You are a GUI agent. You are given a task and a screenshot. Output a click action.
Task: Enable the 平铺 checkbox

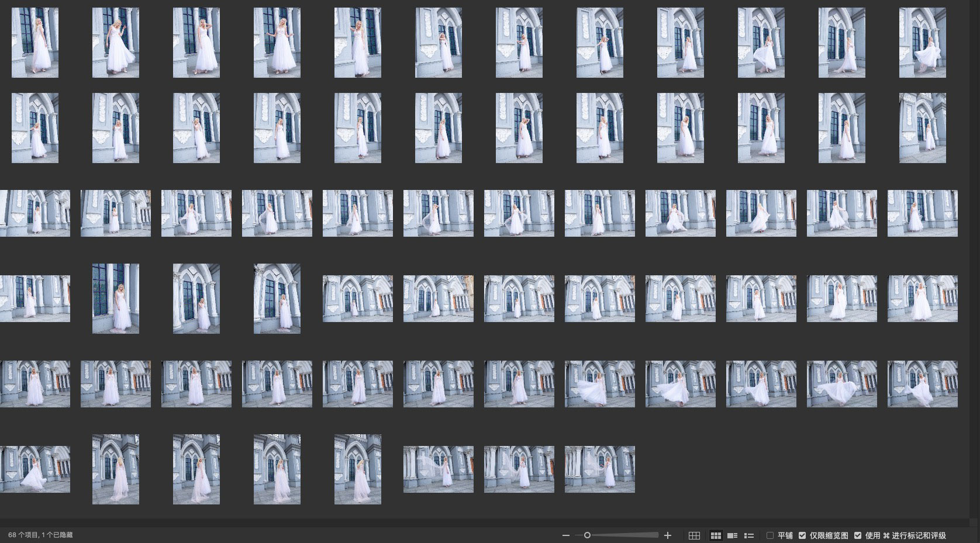pos(770,535)
